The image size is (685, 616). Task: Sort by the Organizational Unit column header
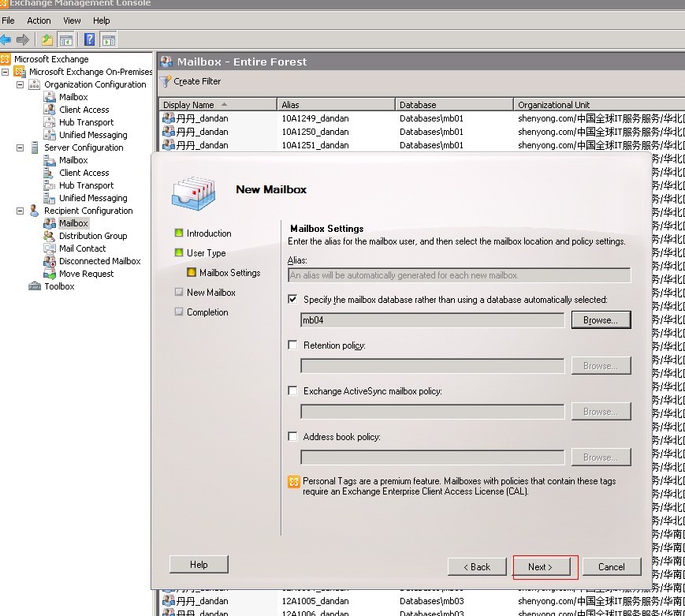point(599,104)
